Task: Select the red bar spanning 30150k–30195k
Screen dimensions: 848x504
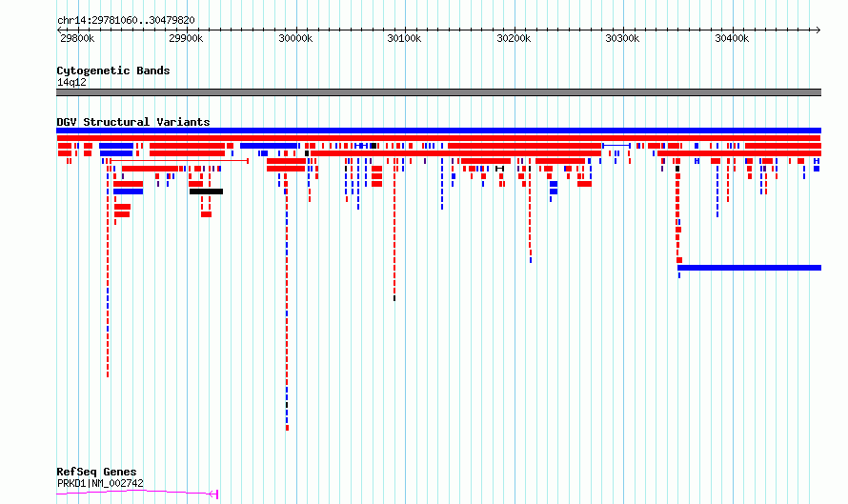Action: coord(486,161)
